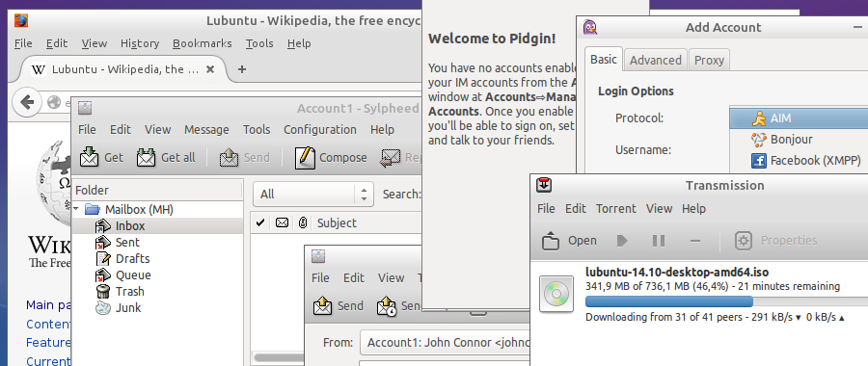Click the lubuntu iso download progress bar

(x=726, y=301)
